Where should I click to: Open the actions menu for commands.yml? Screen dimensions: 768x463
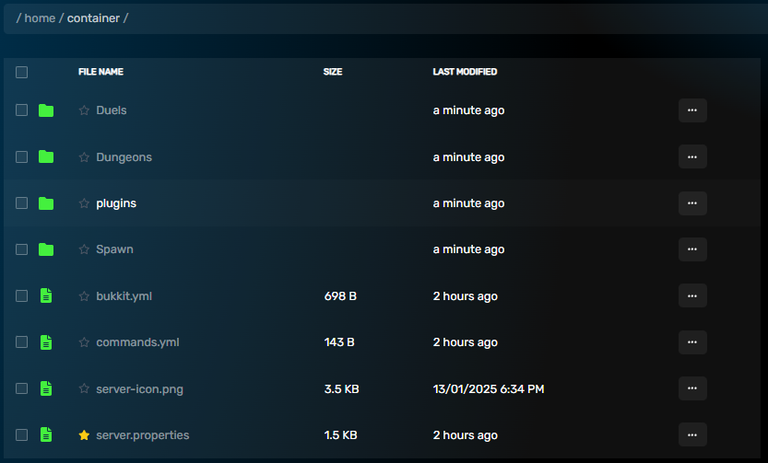pos(692,342)
